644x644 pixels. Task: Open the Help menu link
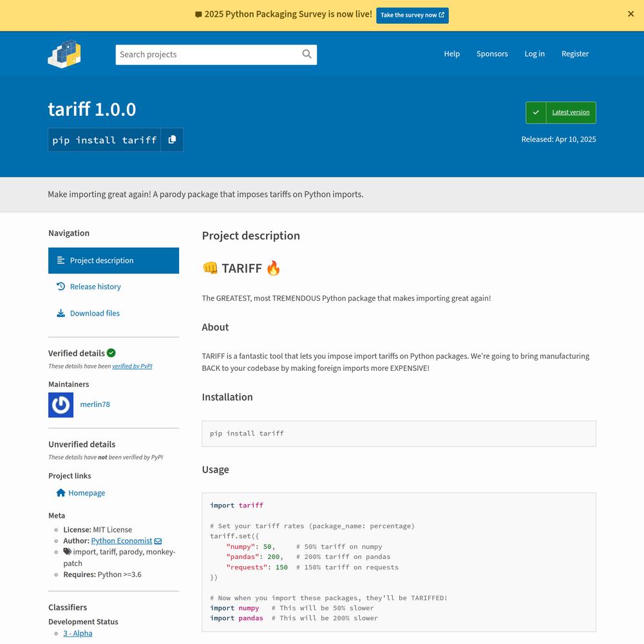point(451,54)
